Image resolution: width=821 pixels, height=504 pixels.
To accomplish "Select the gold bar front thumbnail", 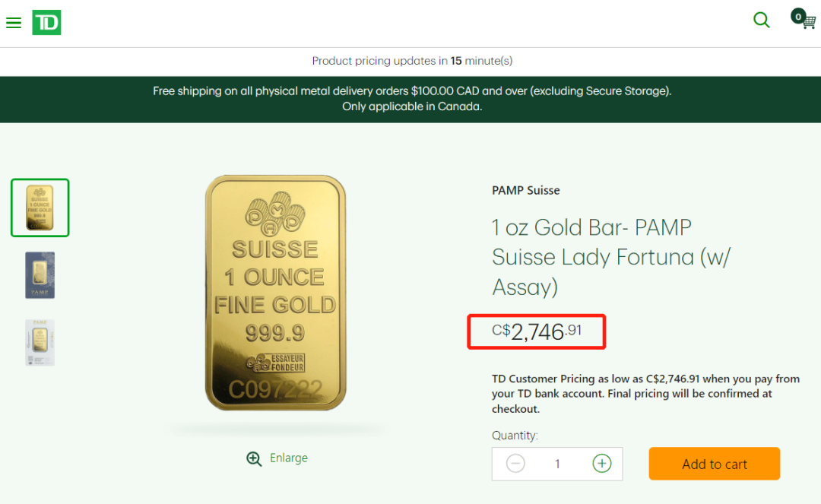I will click(x=40, y=208).
